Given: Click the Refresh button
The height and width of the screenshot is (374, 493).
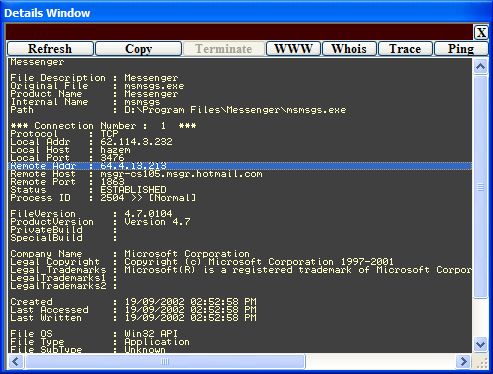Looking at the screenshot, I should 50,49.
